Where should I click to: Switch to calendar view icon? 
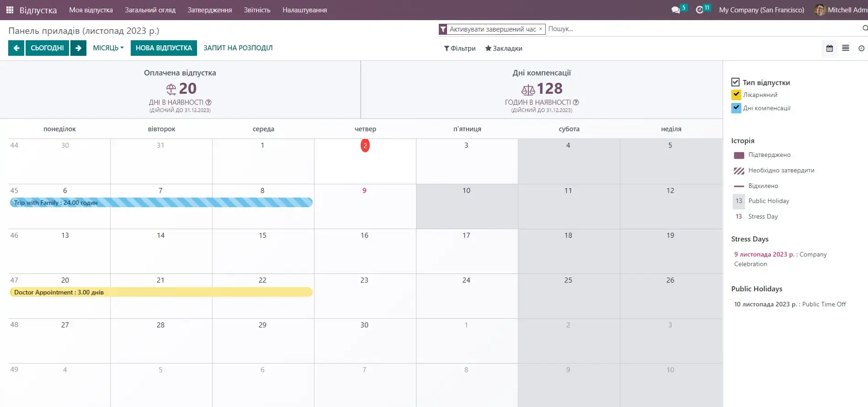point(830,48)
